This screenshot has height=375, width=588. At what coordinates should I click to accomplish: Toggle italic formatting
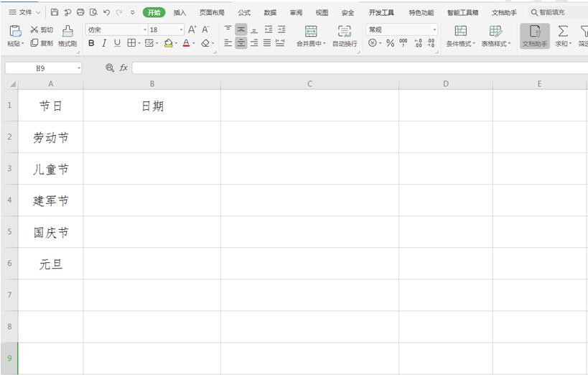pos(104,43)
